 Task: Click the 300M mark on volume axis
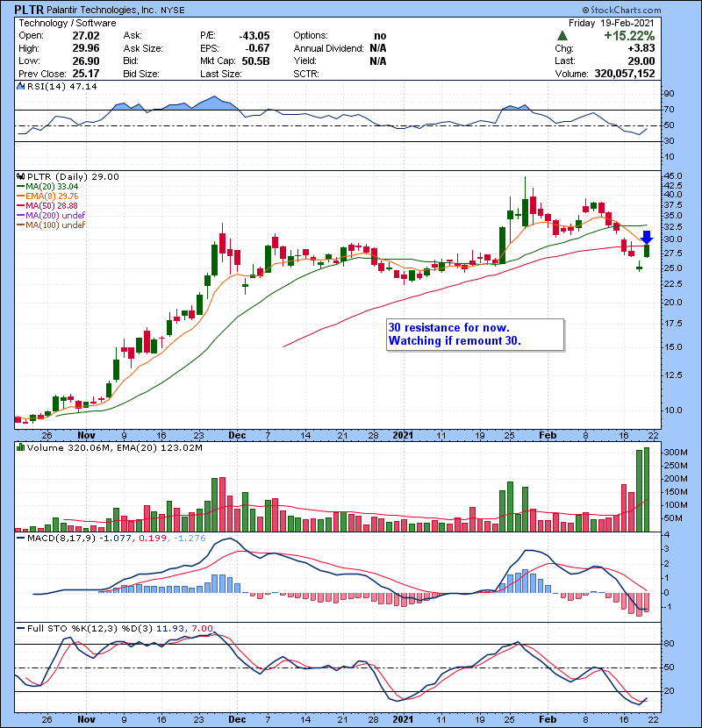click(x=676, y=453)
